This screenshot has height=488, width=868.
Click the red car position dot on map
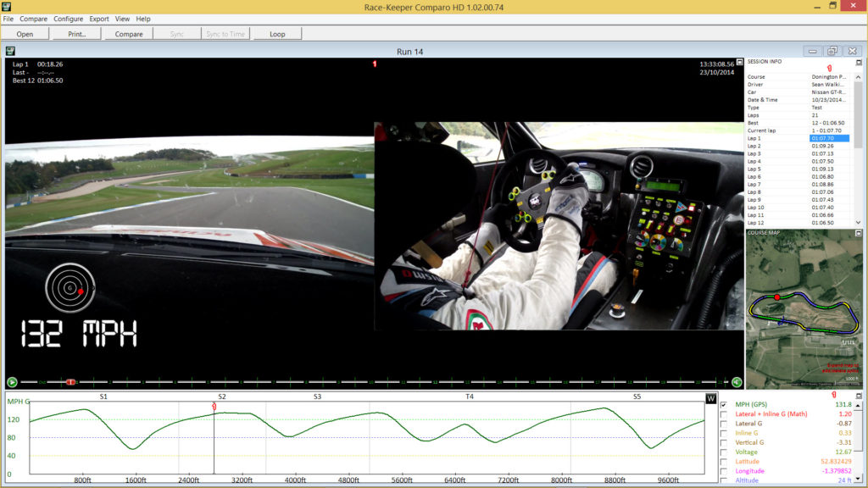click(x=777, y=297)
